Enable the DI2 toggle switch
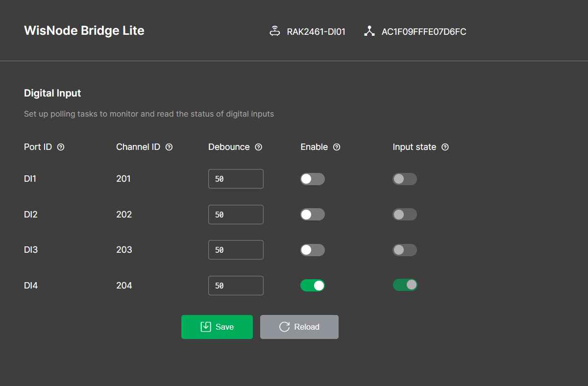588x386 pixels. point(313,214)
